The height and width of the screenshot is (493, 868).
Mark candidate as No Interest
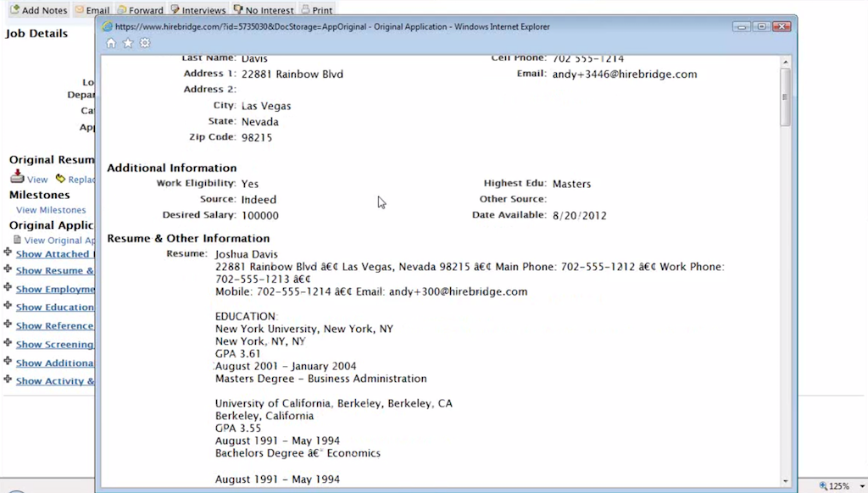(264, 10)
